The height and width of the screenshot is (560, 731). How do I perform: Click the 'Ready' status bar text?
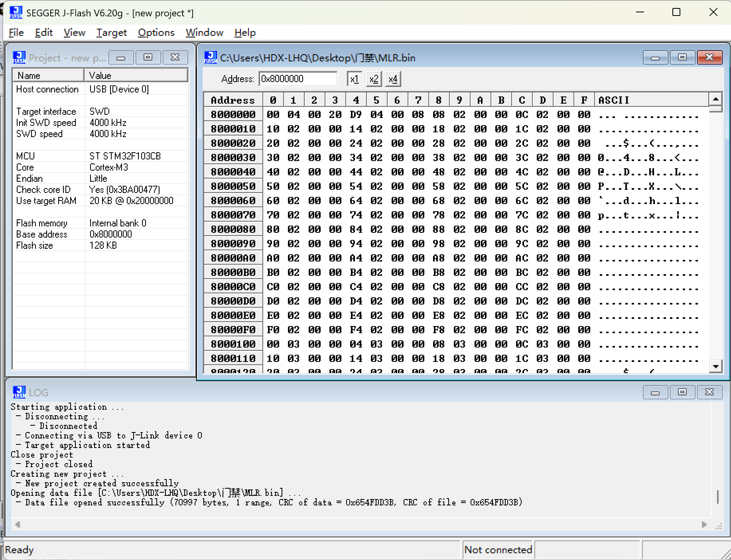(19, 550)
